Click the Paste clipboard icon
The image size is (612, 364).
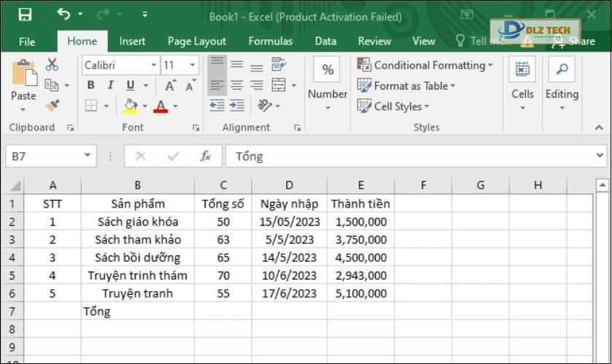(x=24, y=73)
